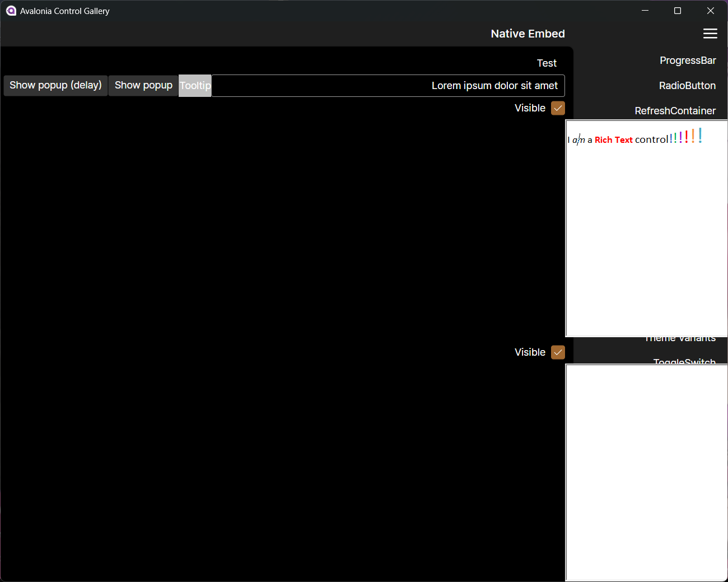Click the Show popup (delay) button

tap(55, 85)
